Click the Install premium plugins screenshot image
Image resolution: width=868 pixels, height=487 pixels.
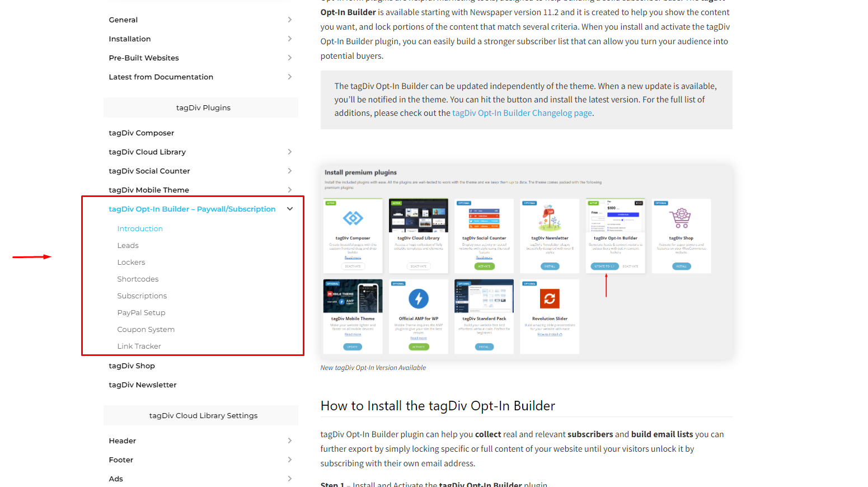point(526,261)
